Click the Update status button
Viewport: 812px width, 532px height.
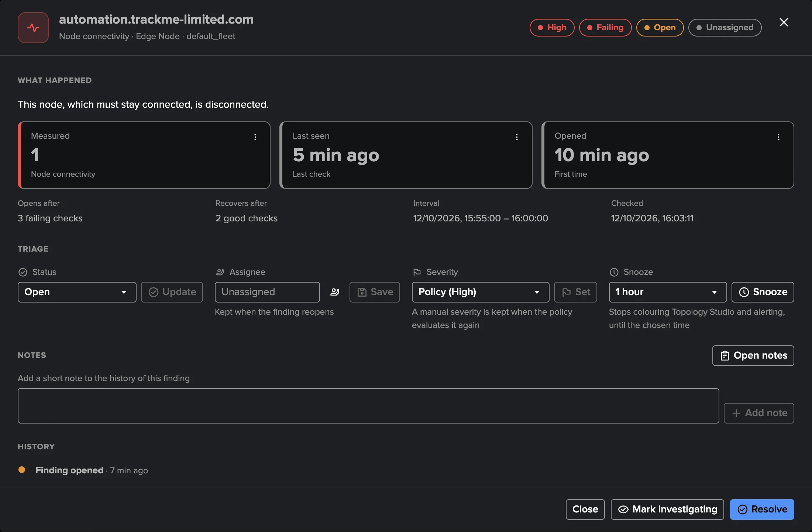pos(172,292)
